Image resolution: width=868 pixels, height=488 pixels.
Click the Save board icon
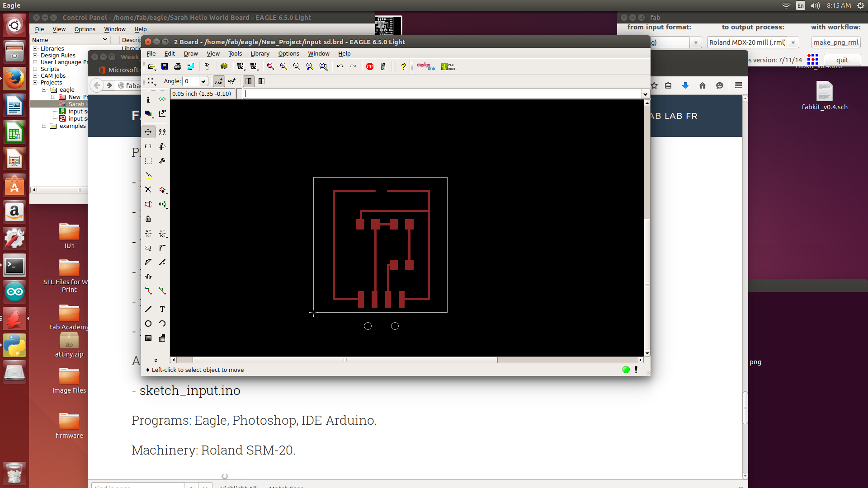point(165,67)
